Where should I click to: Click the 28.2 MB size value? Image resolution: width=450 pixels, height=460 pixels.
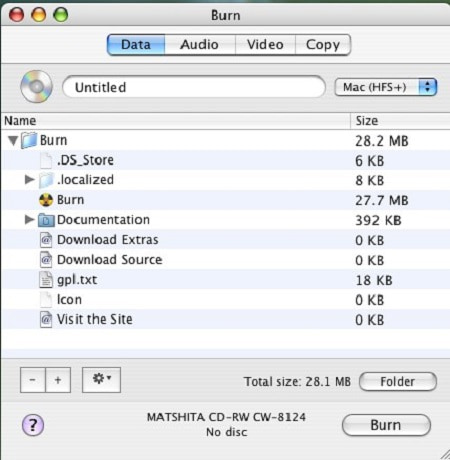point(382,141)
